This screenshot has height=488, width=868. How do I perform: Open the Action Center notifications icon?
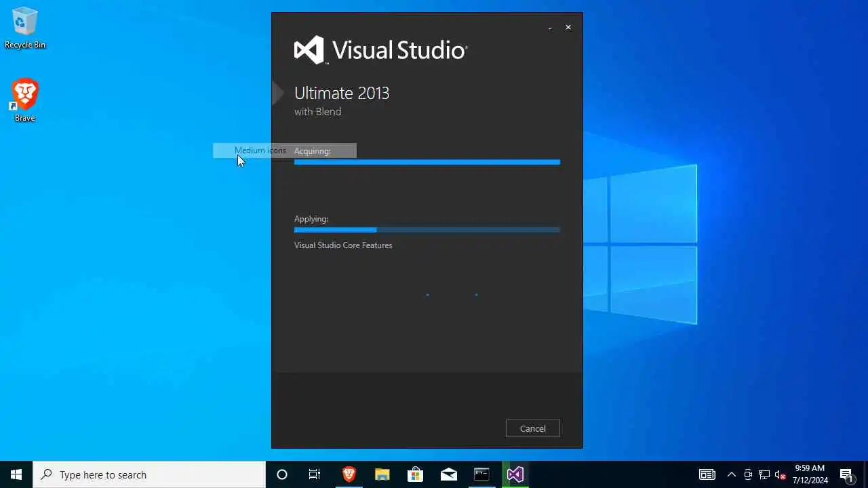pyautogui.click(x=846, y=474)
